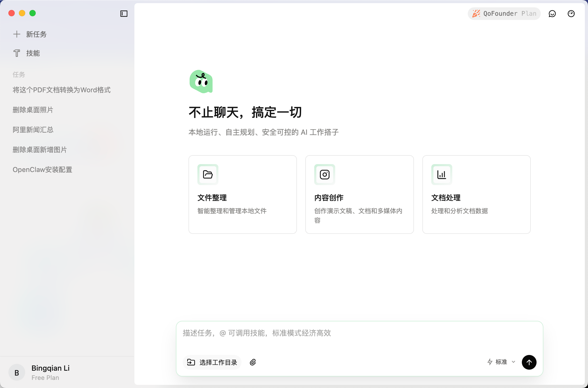Open task 删除桌面新增图片

coord(40,150)
